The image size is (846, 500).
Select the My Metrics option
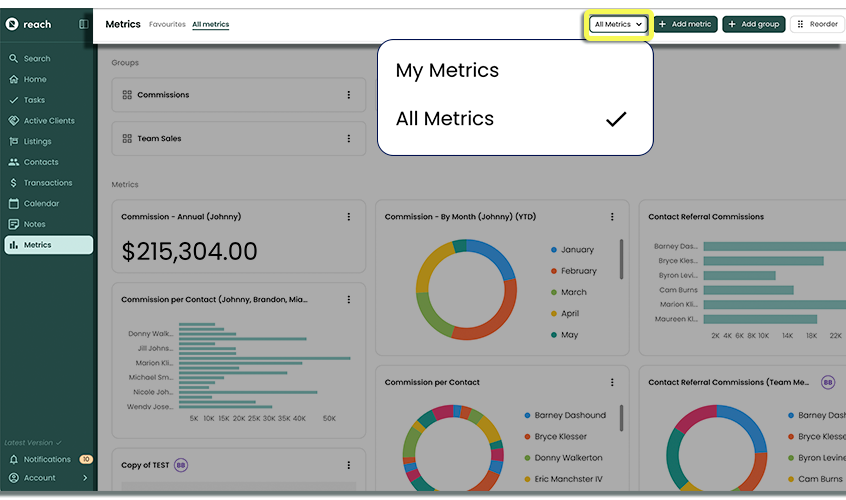click(x=447, y=71)
